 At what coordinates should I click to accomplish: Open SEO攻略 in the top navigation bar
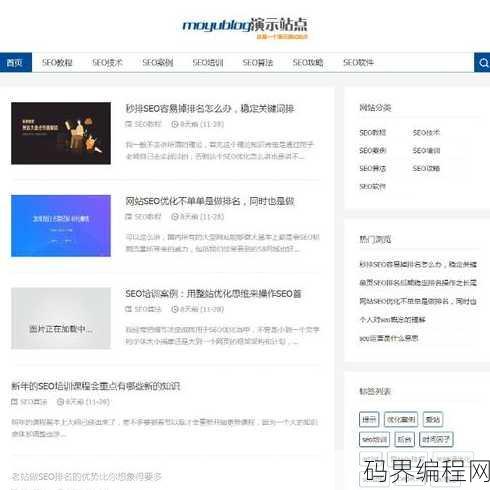pyautogui.click(x=308, y=62)
